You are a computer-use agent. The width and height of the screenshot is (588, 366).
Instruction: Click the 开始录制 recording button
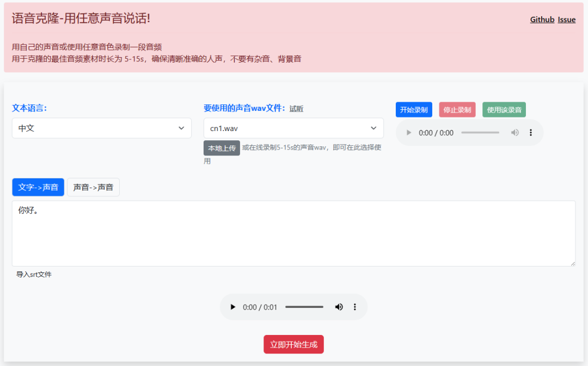coord(414,109)
